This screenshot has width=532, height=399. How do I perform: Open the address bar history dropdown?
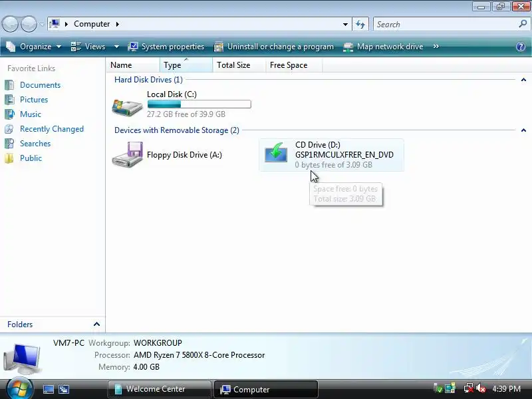[x=345, y=24]
